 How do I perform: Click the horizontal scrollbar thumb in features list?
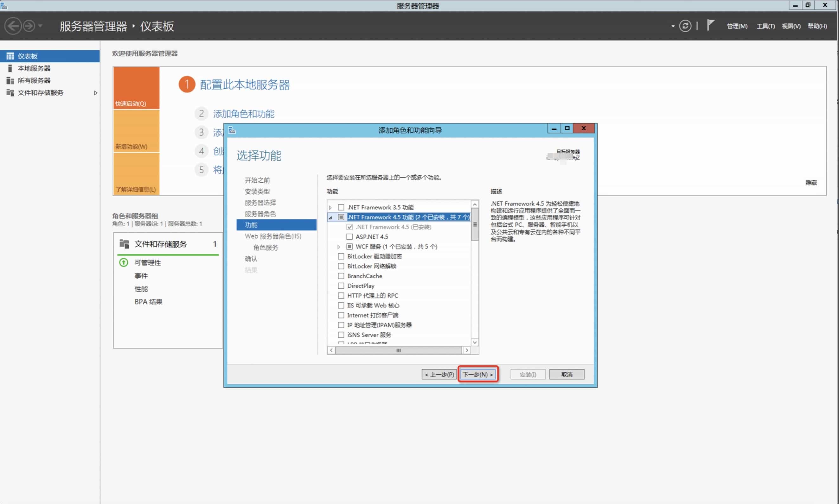point(398,350)
